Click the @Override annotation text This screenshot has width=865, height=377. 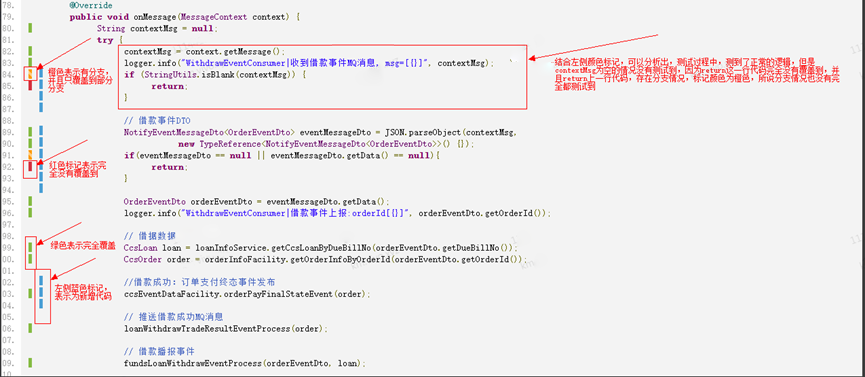(91, 6)
